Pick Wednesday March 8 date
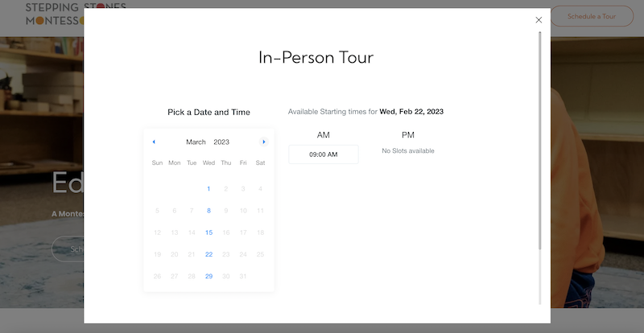644x333 pixels. (208, 211)
